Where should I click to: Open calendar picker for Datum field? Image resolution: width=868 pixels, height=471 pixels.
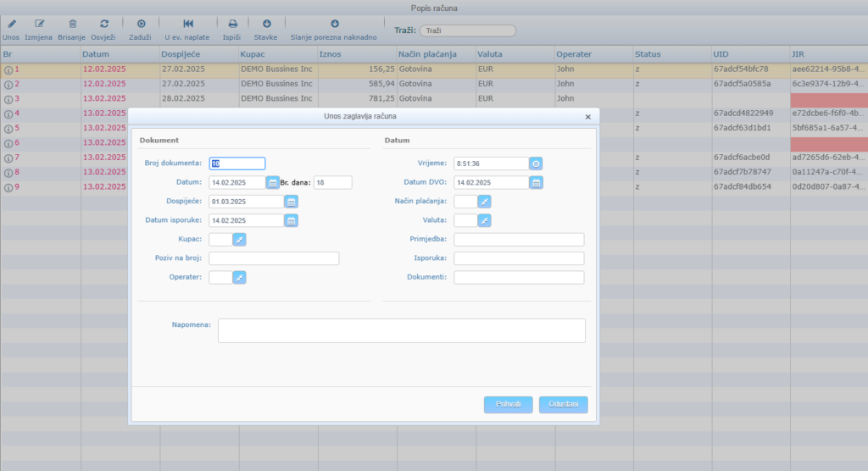pyautogui.click(x=273, y=182)
